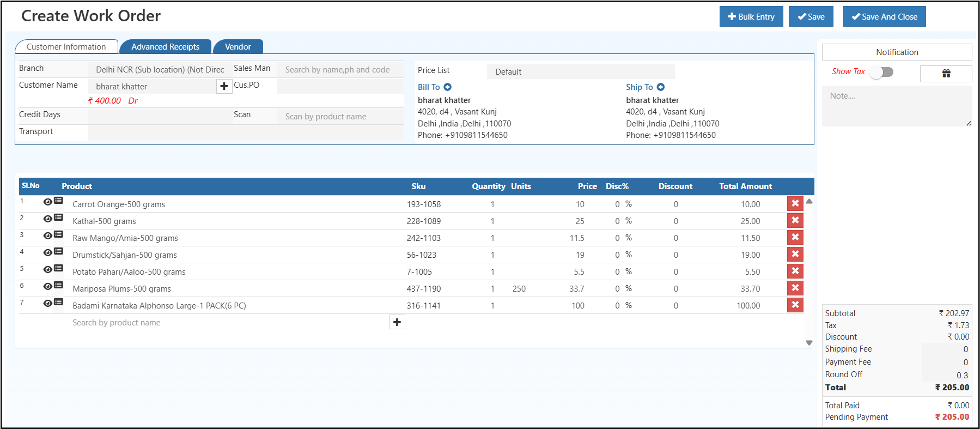Toggle the Show Tax switch
The image size is (980, 429).
coord(881,72)
